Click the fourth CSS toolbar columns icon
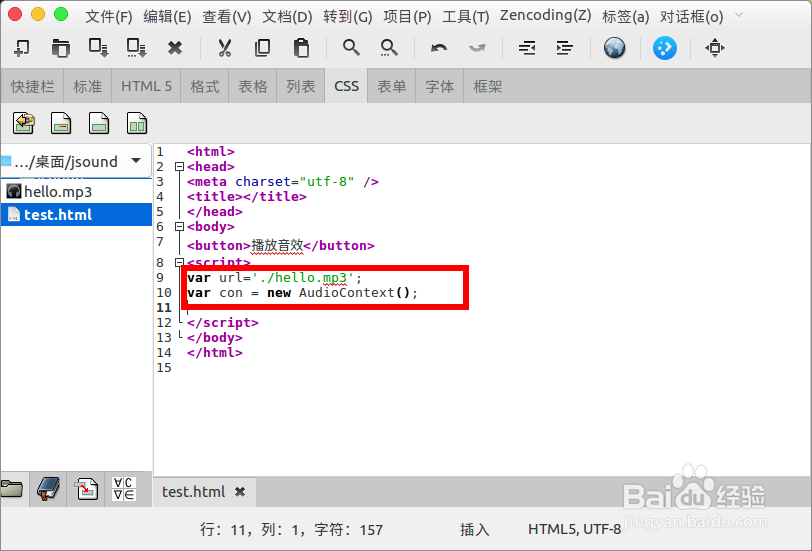The image size is (812, 551). point(137,123)
